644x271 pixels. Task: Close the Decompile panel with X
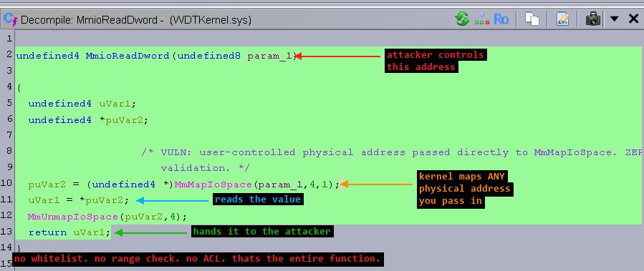tap(633, 19)
